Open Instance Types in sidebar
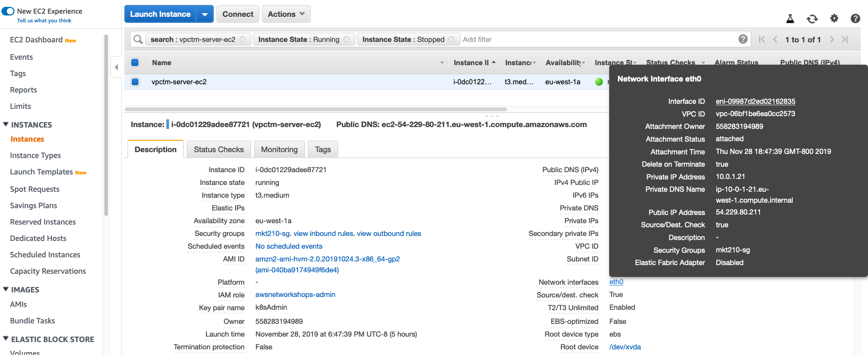The height and width of the screenshot is (358, 868). tap(36, 155)
